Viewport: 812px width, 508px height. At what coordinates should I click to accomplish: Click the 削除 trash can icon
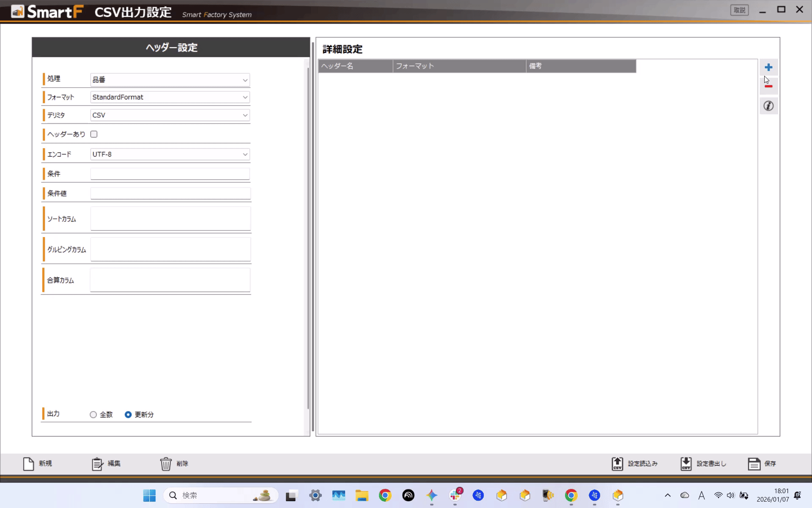pos(166,464)
